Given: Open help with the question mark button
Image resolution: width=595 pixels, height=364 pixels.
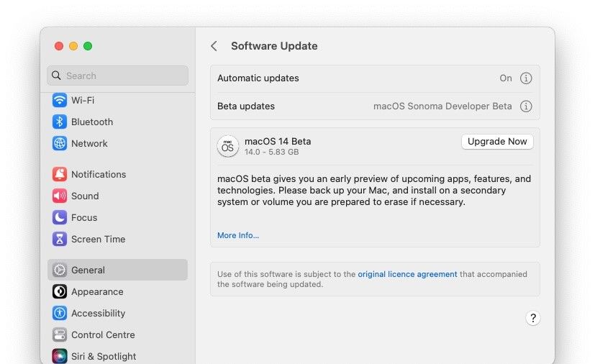Looking at the screenshot, I should click(533, 318).
